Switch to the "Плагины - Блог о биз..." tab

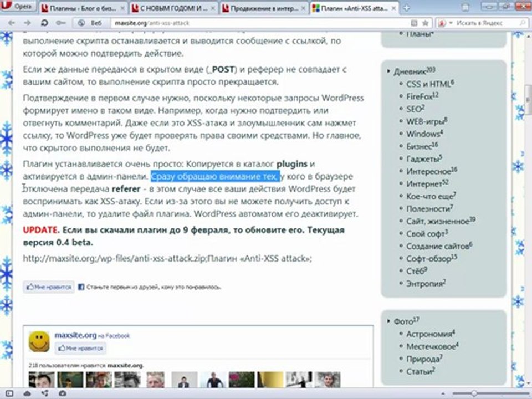(83, 8)
